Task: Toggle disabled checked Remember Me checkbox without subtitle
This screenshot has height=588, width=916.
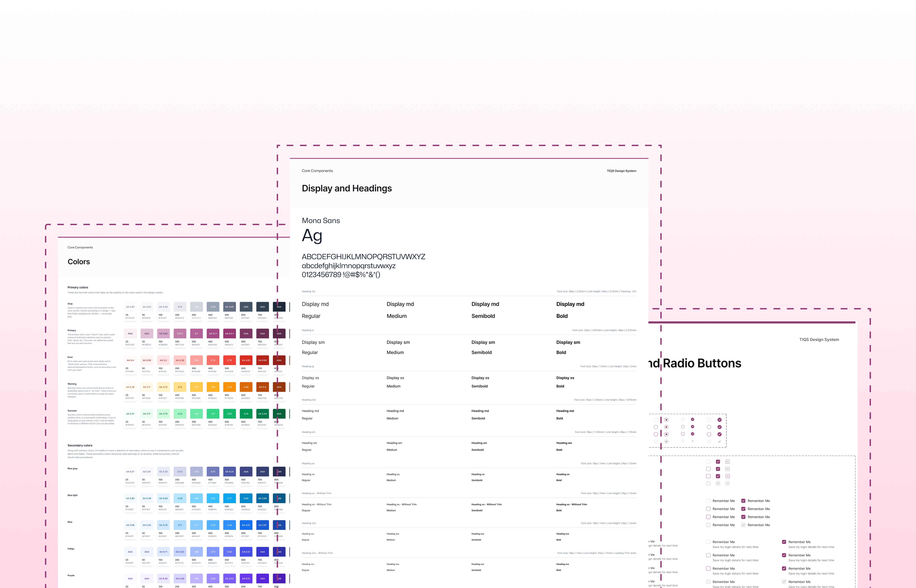Action: (x=743, y=525)
